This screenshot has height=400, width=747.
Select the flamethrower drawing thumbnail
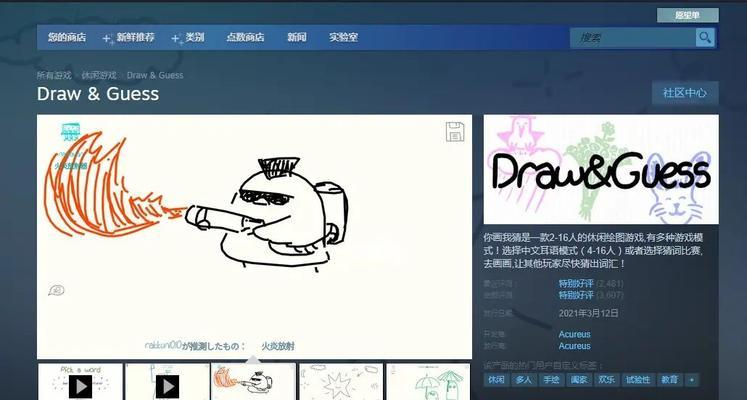tap(253, 382)
